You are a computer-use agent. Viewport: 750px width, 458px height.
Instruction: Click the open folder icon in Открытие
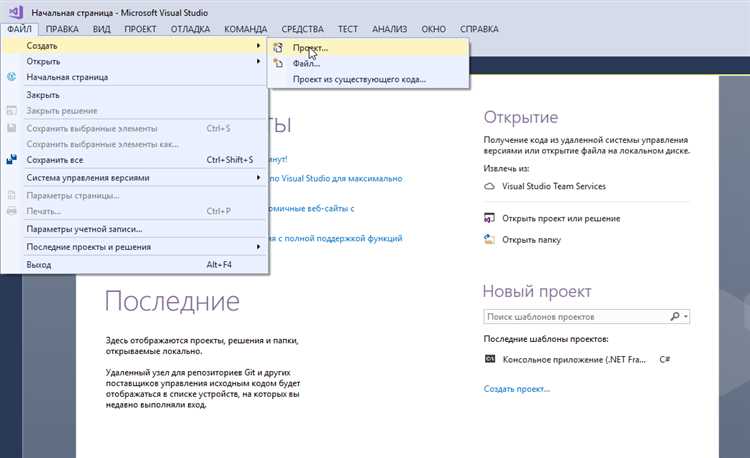(489, 239)
